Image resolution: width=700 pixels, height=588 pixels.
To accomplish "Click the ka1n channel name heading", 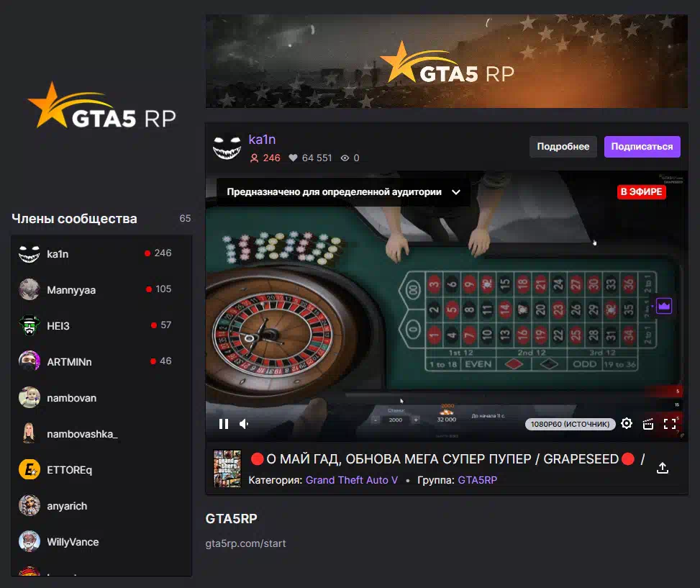I will [262, 140].
